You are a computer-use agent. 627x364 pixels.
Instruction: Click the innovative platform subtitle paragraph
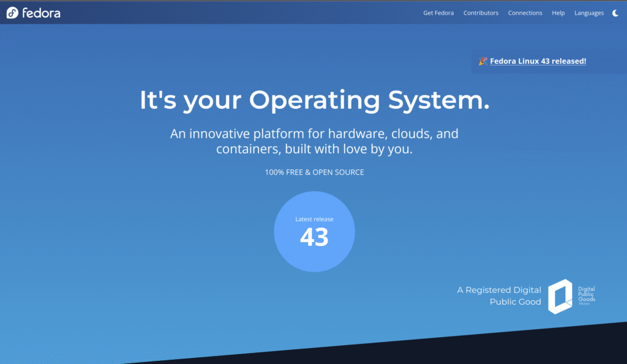coord(314,141)
